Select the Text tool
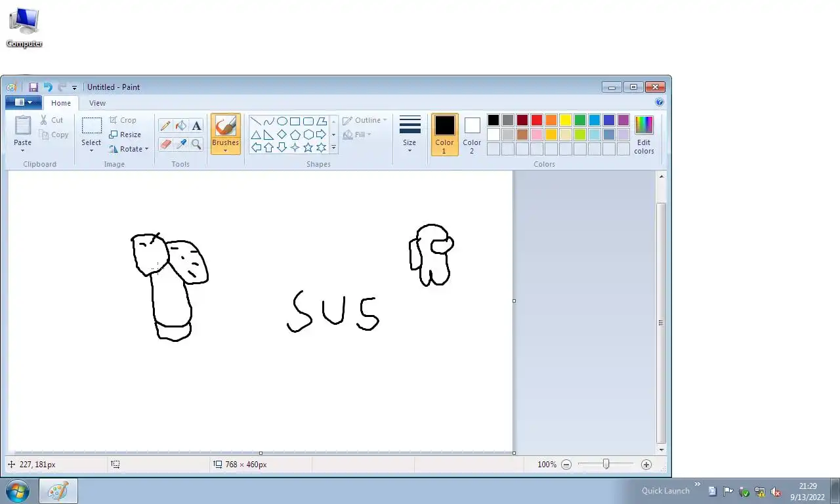The height and width of the screenshot is (504, 840). click(196, 125)
